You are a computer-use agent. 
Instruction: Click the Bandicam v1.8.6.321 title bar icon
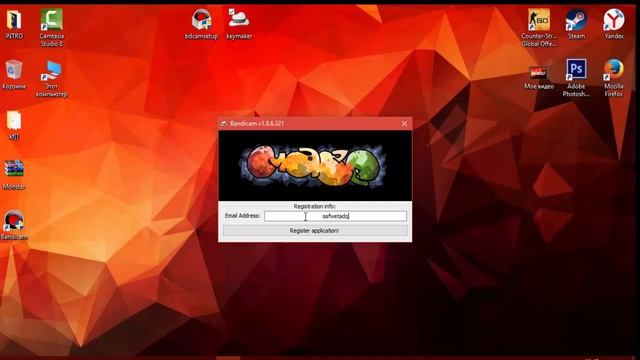tap(224, 123)
